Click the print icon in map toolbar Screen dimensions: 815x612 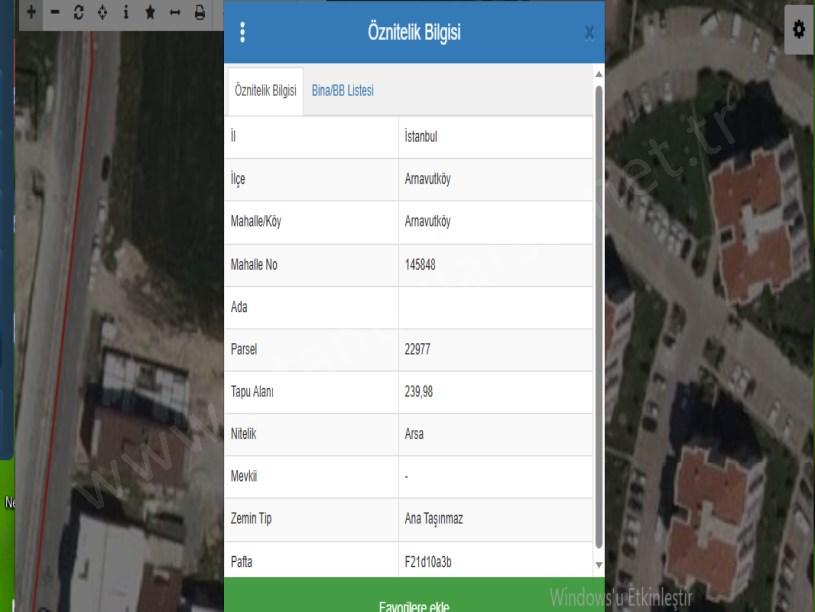(199, 13)
